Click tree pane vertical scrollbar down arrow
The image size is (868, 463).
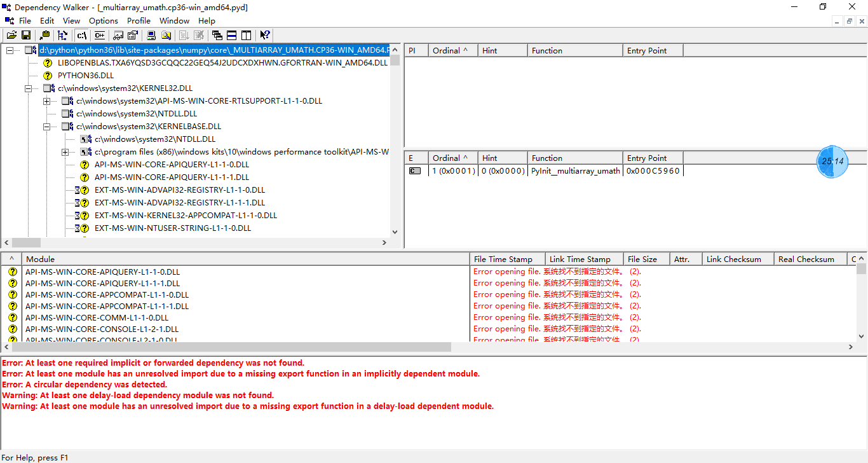click(395, 232)
